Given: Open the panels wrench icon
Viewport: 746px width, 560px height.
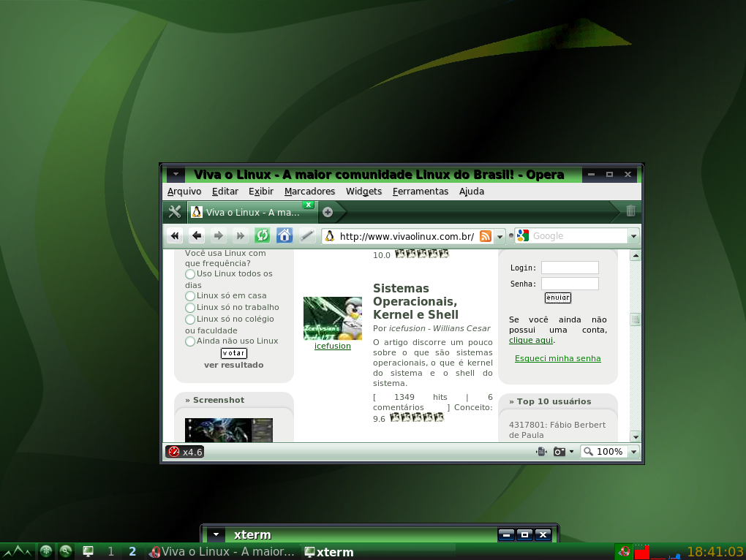Looking at the screenshot, I should 175,211.
